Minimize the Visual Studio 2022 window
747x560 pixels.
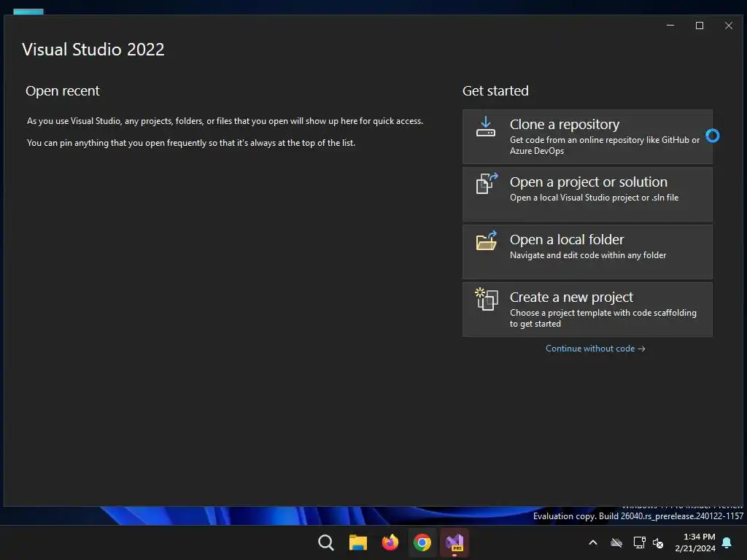tap(670, 26)
